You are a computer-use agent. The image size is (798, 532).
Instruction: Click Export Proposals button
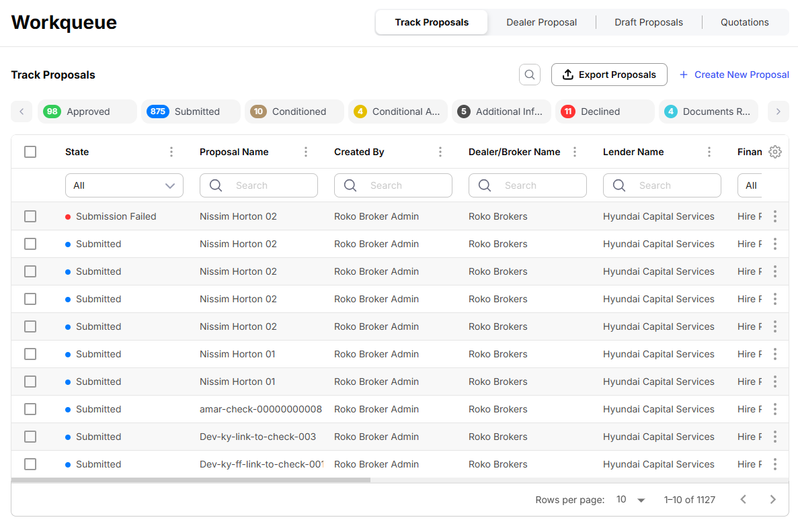[x=609, y=75]
